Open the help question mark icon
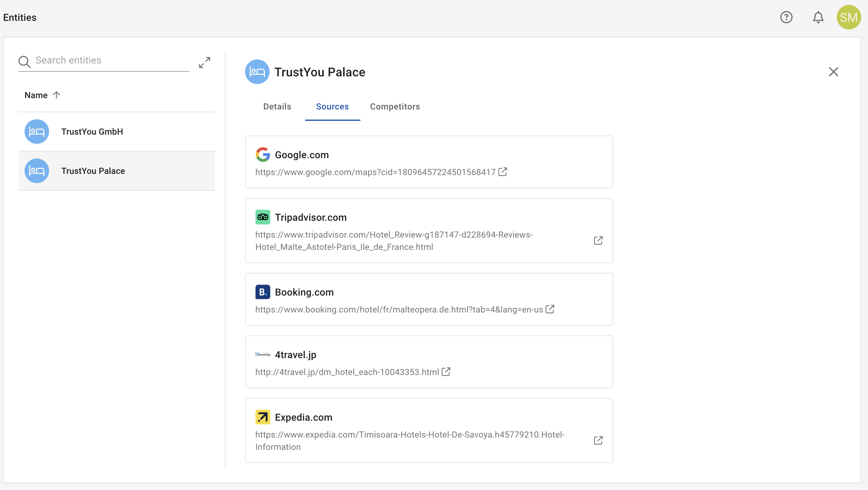This screenshot has height=490, width=868. (x=786, y=17)
